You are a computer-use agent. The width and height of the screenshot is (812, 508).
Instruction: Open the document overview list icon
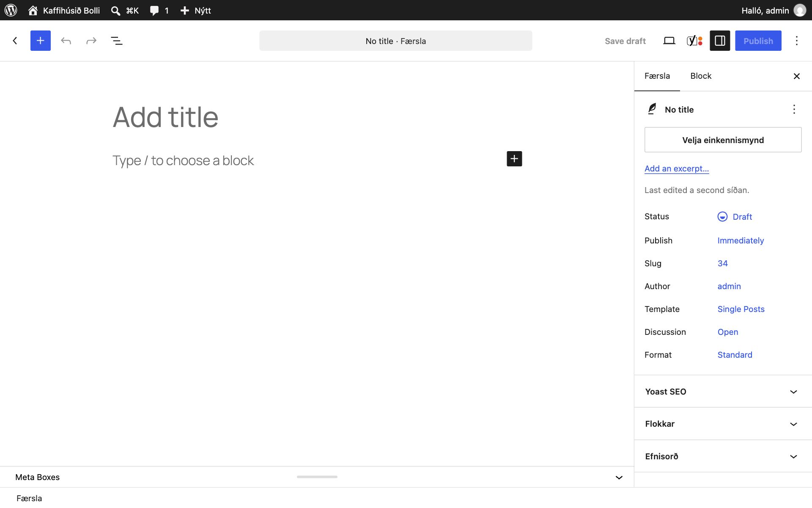click(x=117, y=41)
